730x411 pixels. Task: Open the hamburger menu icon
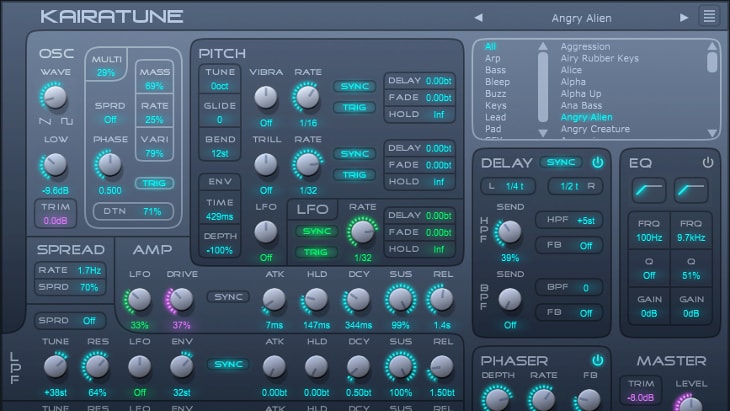point(709,17)
